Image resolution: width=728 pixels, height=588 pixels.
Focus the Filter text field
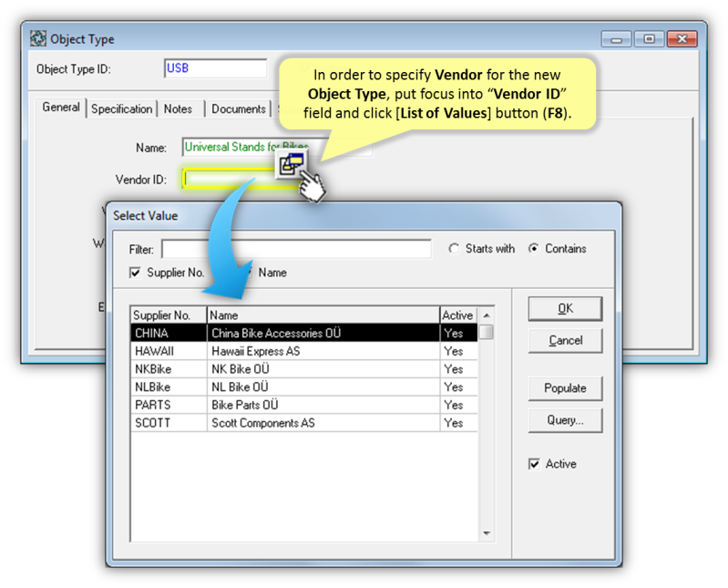click(x=296, y=249)
